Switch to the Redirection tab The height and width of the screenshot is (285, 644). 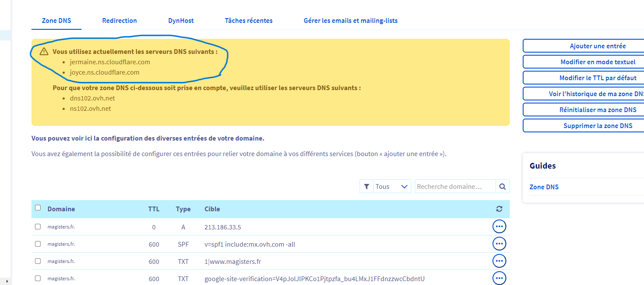120,21
